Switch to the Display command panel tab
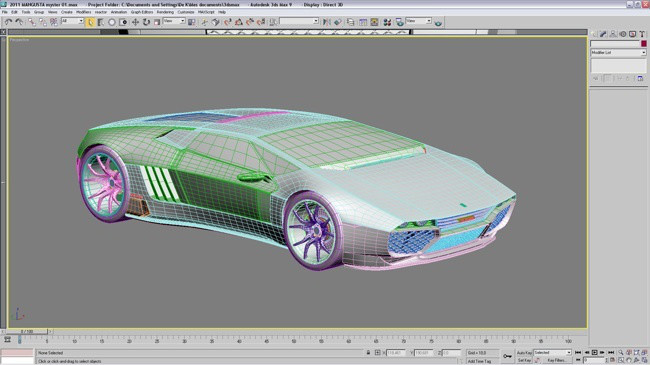 pyautogui.click(x=632, y=34)
